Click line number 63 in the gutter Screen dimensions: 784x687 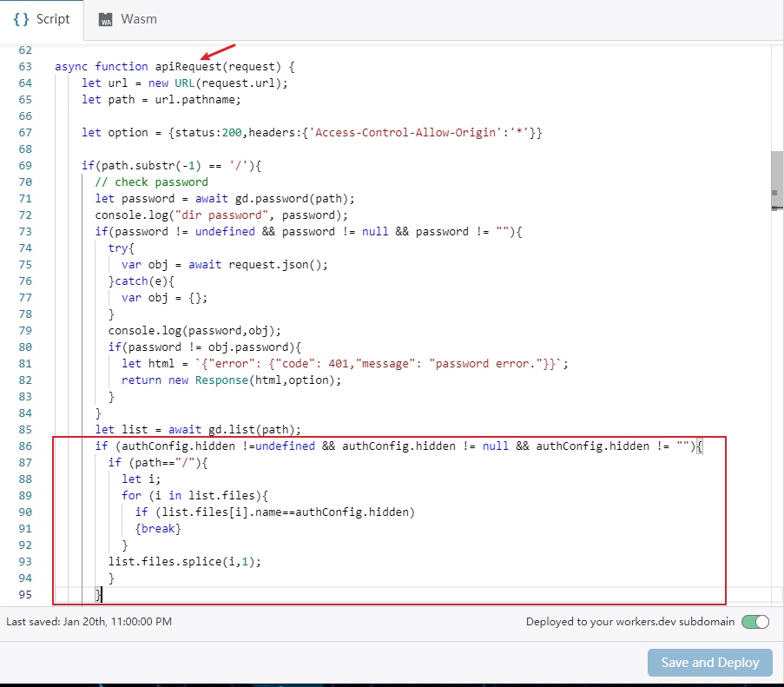pos(24,67)
